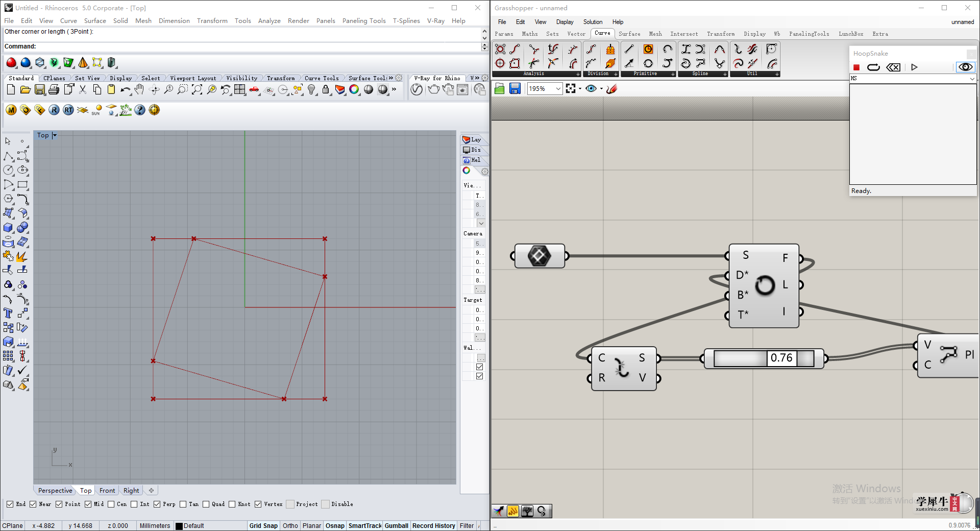Click the 0.76 number slider on canvas

click(764, 358)
